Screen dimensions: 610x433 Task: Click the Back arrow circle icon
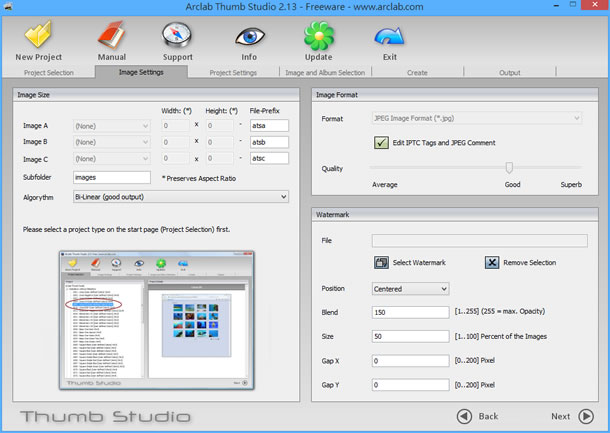pyautogui.click(x=464, y=416)
